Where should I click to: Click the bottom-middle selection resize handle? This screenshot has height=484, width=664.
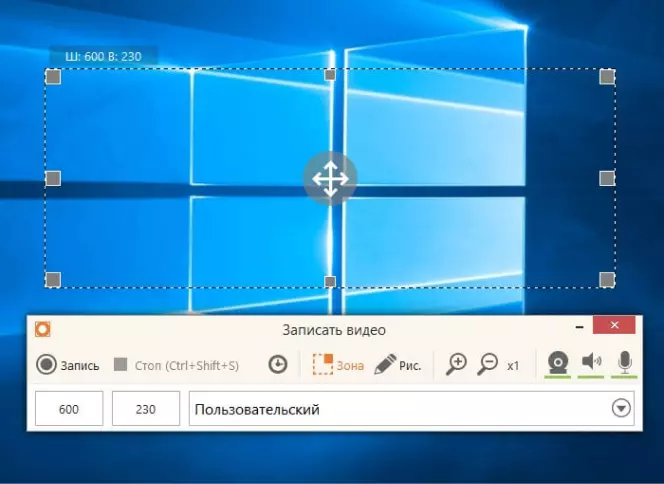click(330, 282)
